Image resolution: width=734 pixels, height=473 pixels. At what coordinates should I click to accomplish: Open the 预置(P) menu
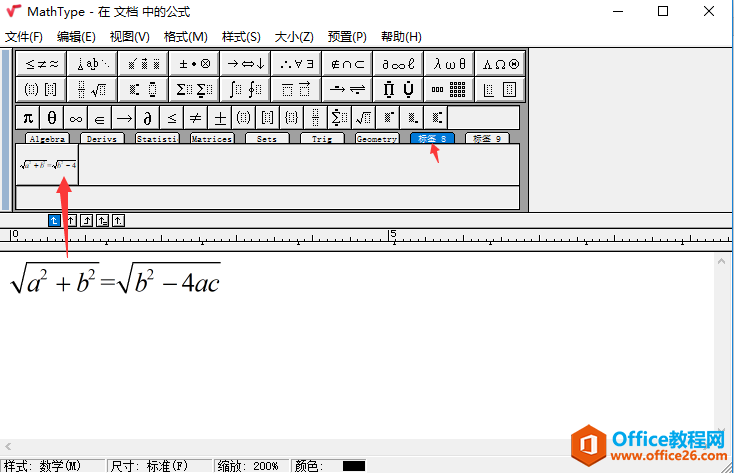(x=347, y=37)
